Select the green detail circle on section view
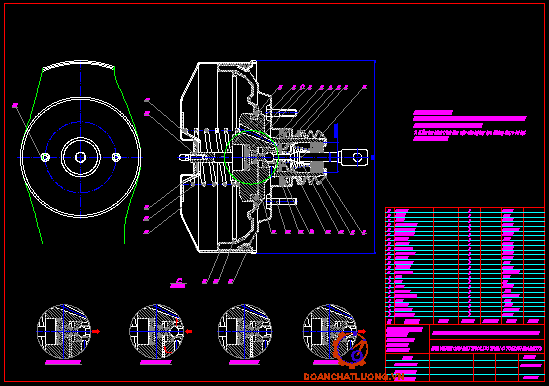The width and height of the screenshot is (549, 386). pos(251,157)
